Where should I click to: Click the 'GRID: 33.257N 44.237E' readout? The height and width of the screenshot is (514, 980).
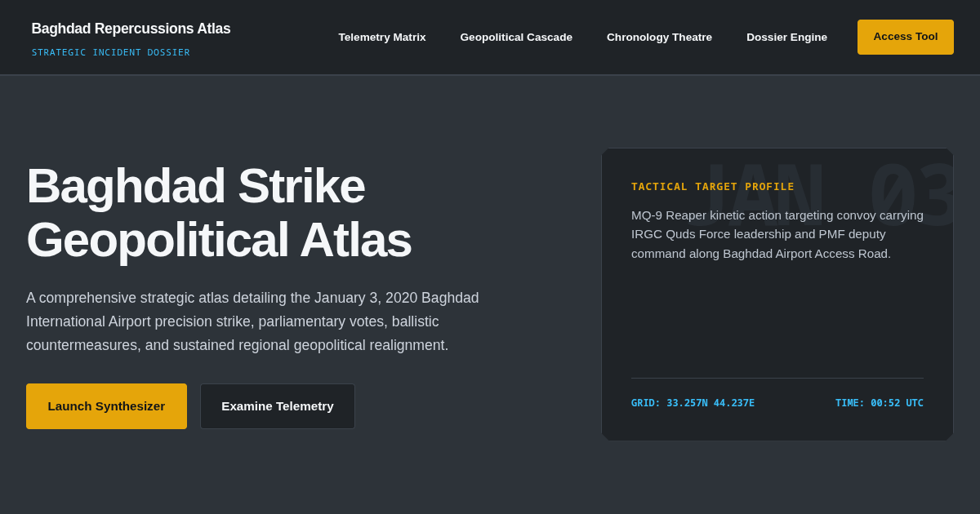[693, 403]
